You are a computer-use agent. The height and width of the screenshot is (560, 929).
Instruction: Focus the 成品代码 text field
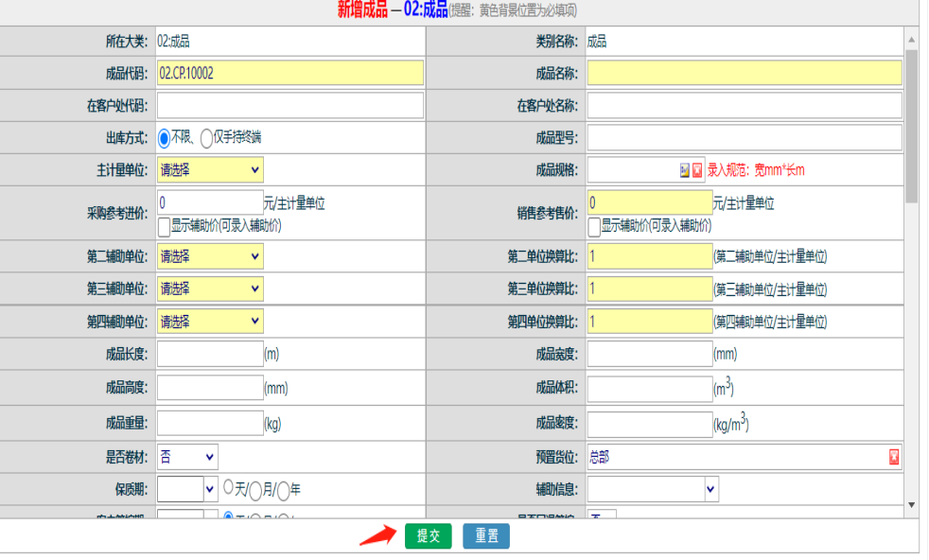[290, 73]
